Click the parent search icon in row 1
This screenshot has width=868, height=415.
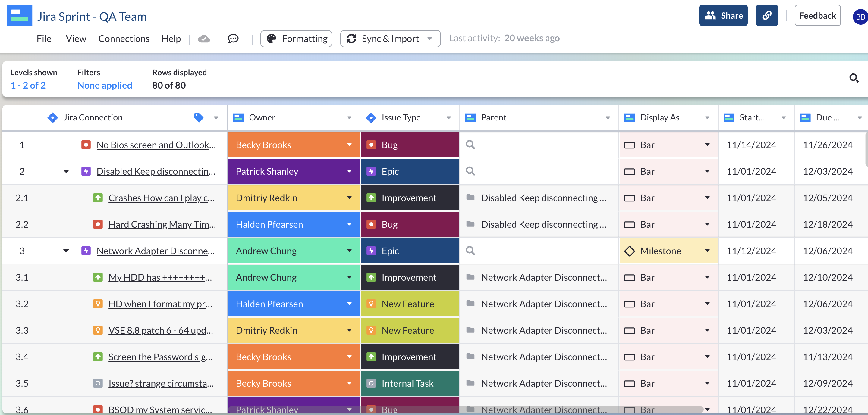click(x=470, y=145)
